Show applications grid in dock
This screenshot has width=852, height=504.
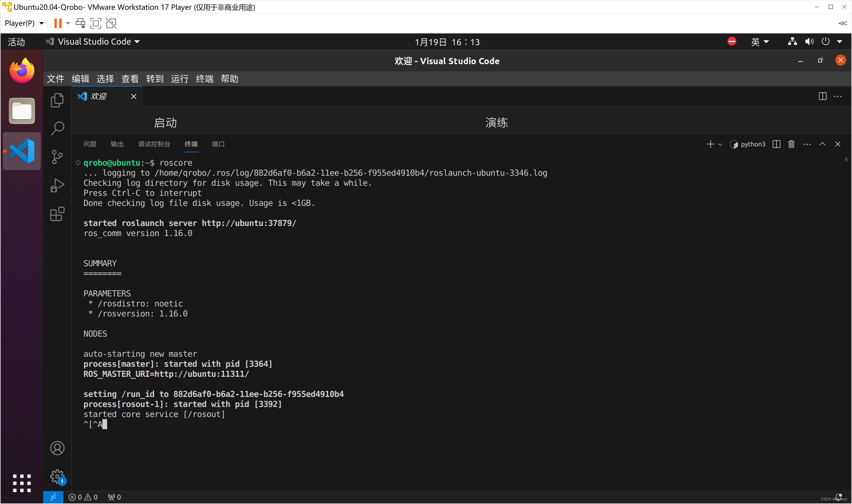pos(22,483)
